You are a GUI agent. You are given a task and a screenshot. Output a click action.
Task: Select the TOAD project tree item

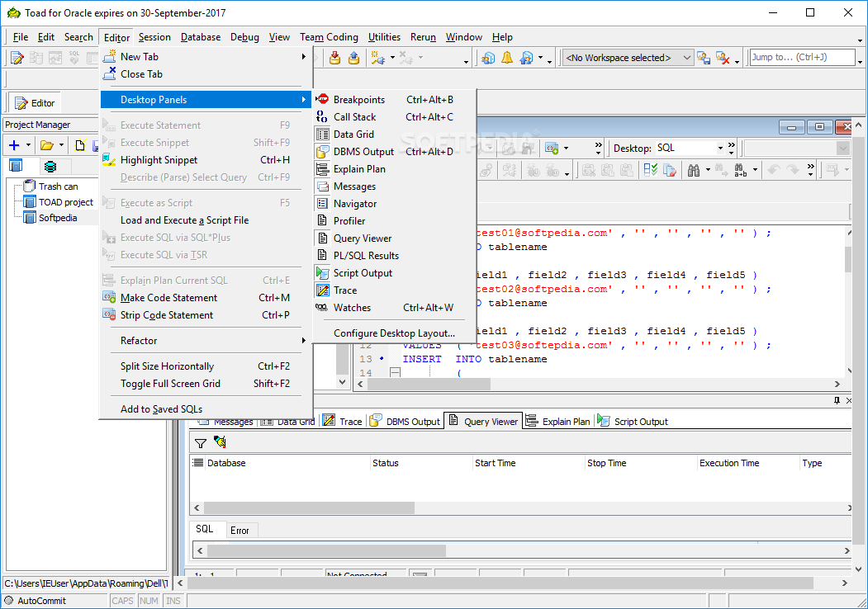click(x=66, y=202)
